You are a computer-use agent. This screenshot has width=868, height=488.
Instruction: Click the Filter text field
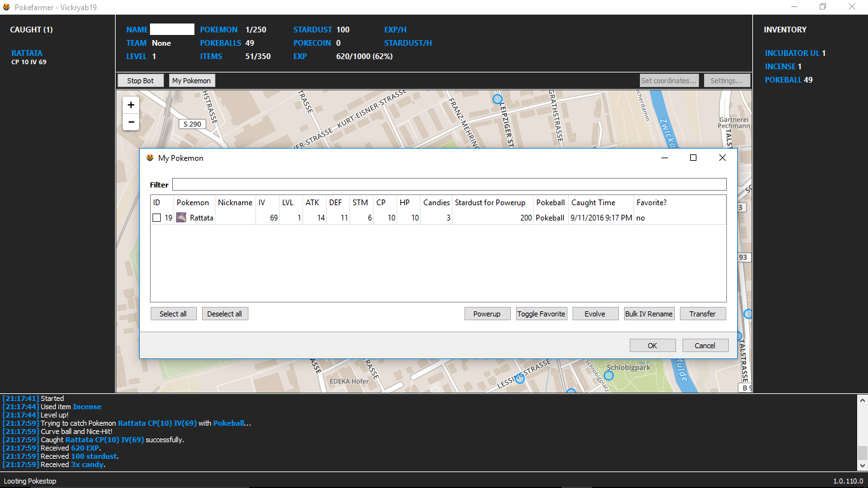coord(449,184)
